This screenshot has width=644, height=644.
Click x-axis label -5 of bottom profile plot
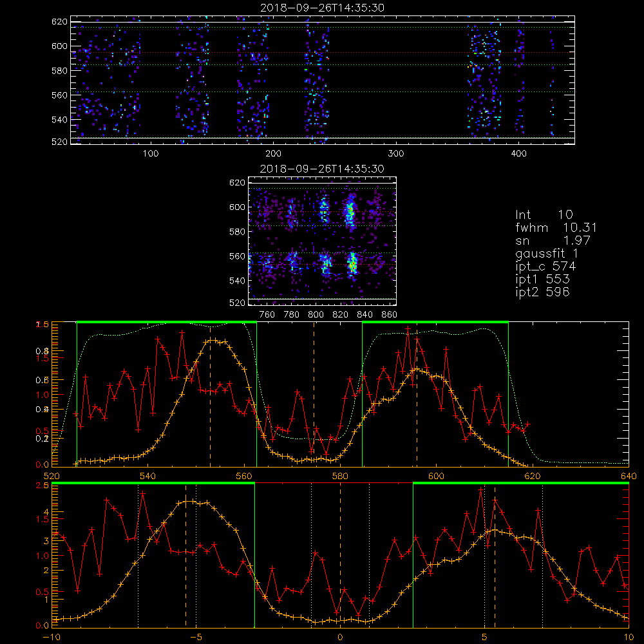click(196, 637)
